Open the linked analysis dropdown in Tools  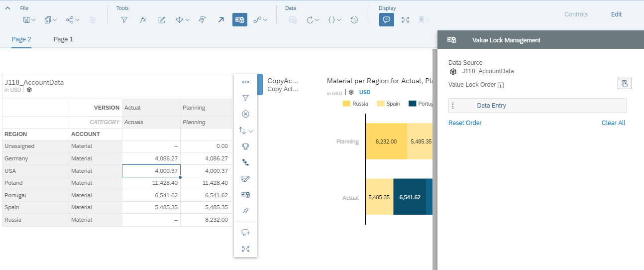(x=260, y=20)
